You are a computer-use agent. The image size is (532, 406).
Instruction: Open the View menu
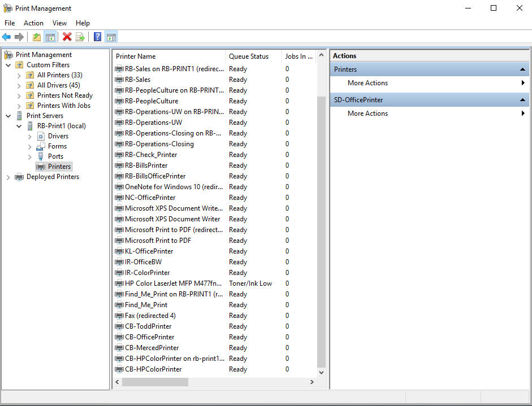[59, 23]
